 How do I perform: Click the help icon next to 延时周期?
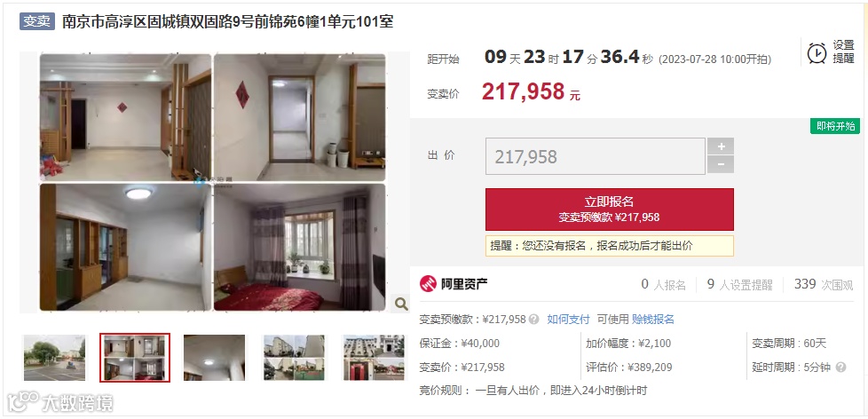point(840,367)
